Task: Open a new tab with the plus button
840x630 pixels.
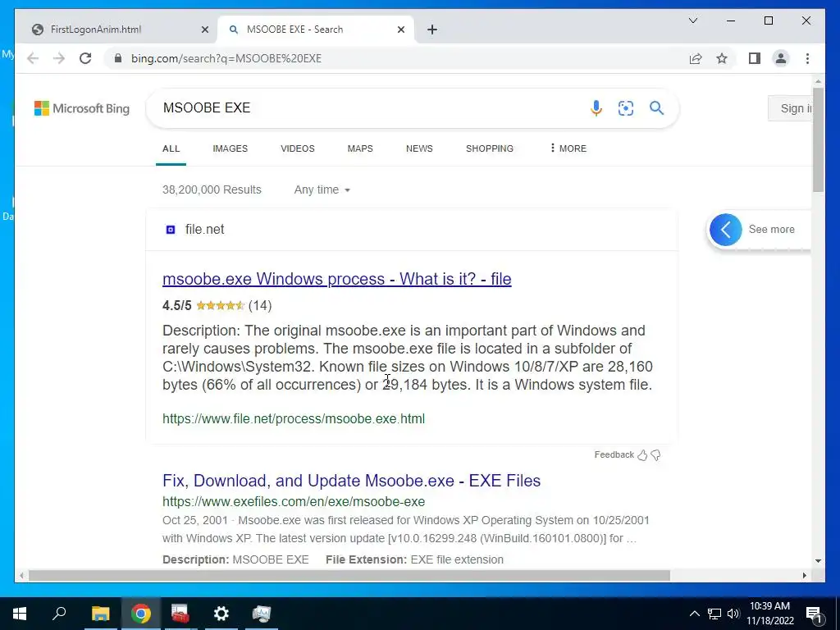Action: [x=432, y=30]
